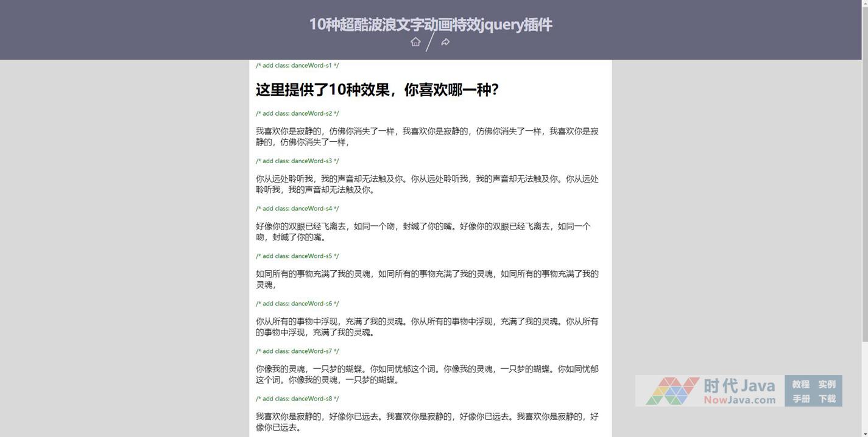The width and height of the screenshot is (868, 437).
Task: Click the colorful triangle NowJava logo
Action: 672,391
